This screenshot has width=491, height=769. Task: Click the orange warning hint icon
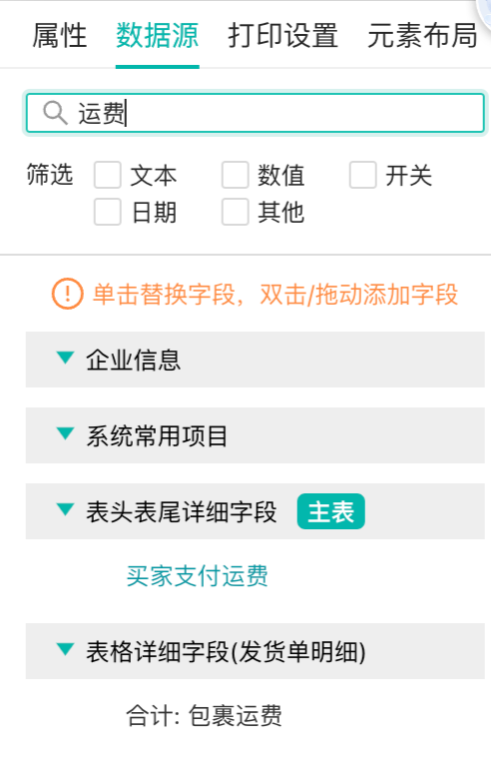[67, 294]
